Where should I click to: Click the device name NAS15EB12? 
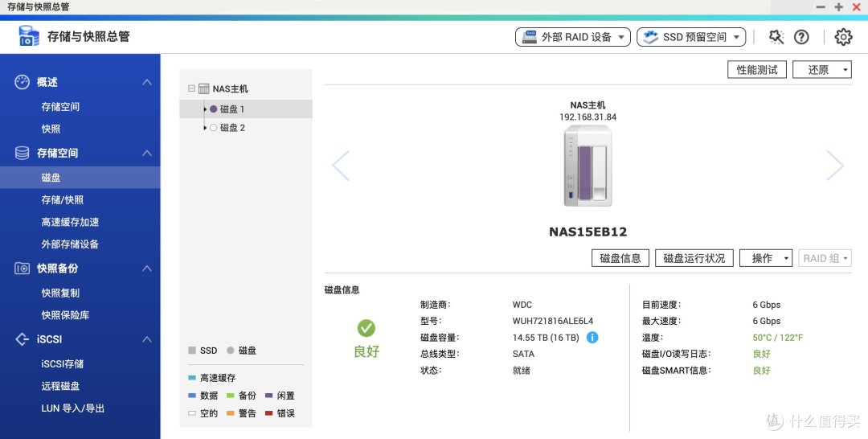point(588,232)
